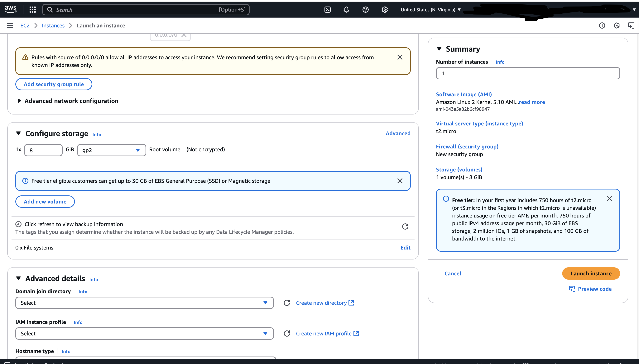639x364 pixels.
Task: Click the info icon in the Free tier box
Action: pyautogui.click(x=446, y=199)
